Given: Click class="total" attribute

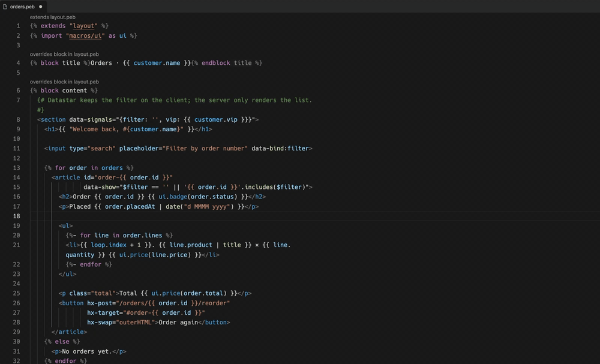Looking at the screenshot, I should pyautogui.click(x=92, y=293).
